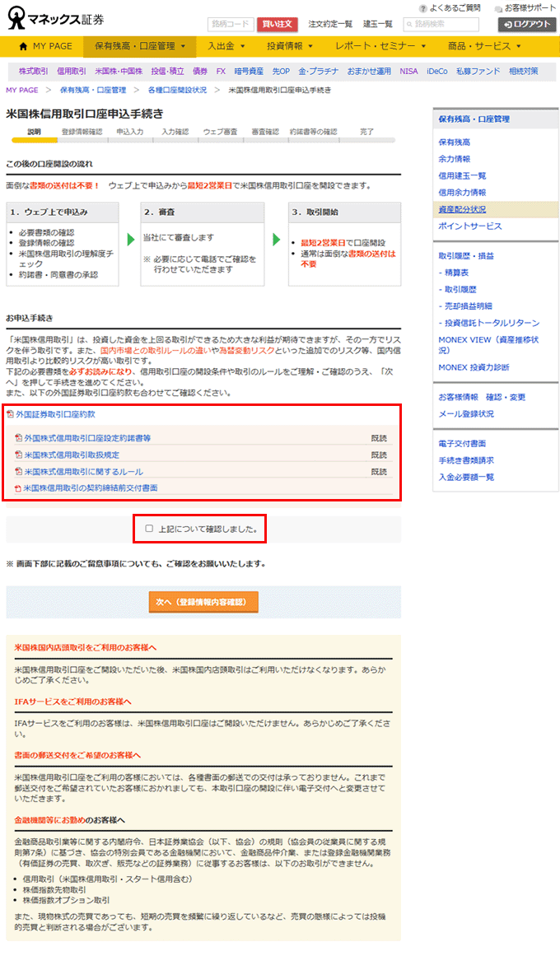
Task: Click the red 買い注文 button
Action: [277, 25]
